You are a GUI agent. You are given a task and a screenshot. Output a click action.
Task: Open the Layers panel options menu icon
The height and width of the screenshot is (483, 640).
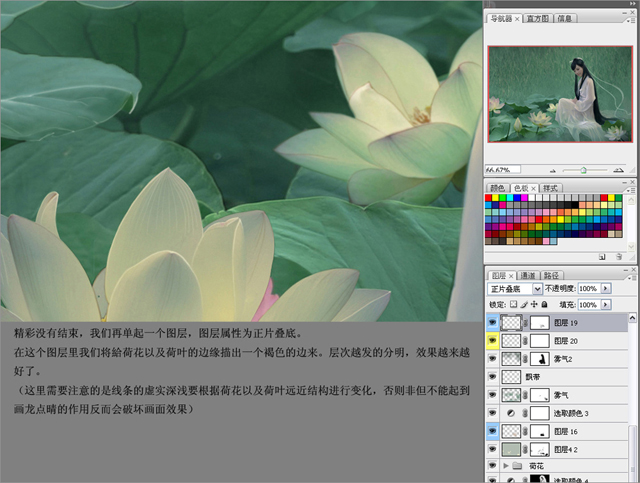click(631, 278)
